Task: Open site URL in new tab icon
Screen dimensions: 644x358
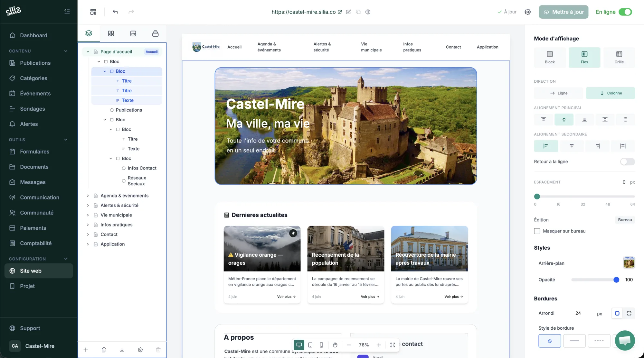Action: 340,12
